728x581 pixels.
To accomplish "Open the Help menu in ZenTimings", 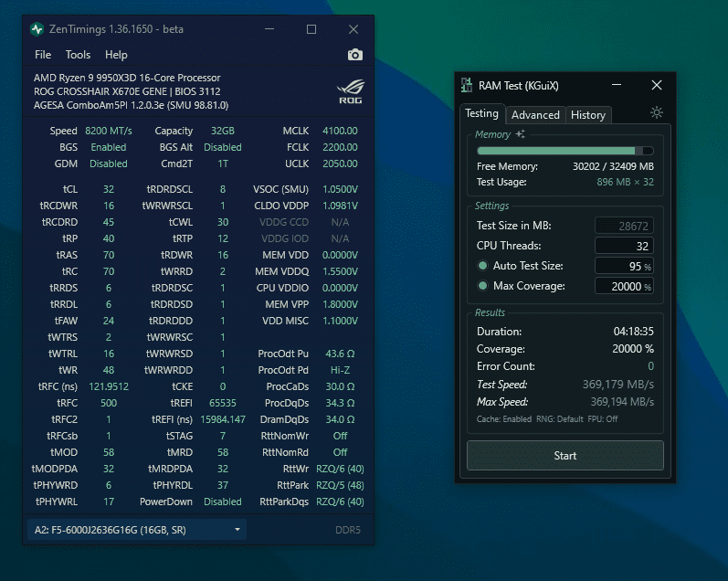I will click(x=116, y=55).
